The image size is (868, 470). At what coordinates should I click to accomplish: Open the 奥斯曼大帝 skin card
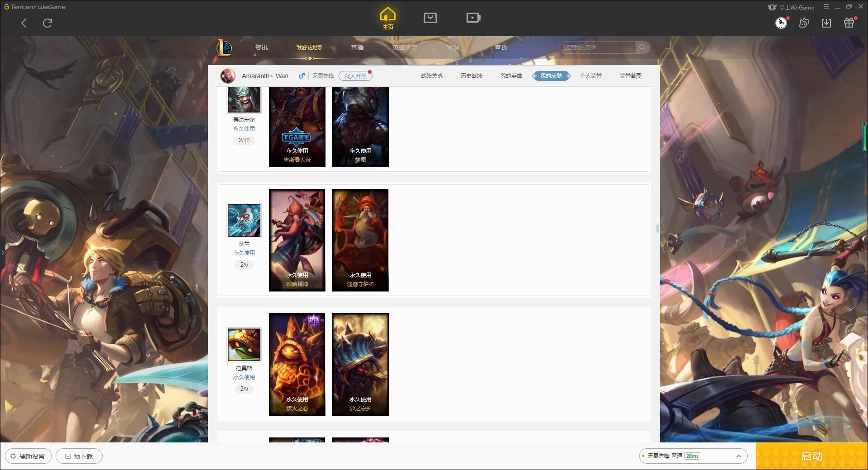pyautogui.click(x=297, y=127)
